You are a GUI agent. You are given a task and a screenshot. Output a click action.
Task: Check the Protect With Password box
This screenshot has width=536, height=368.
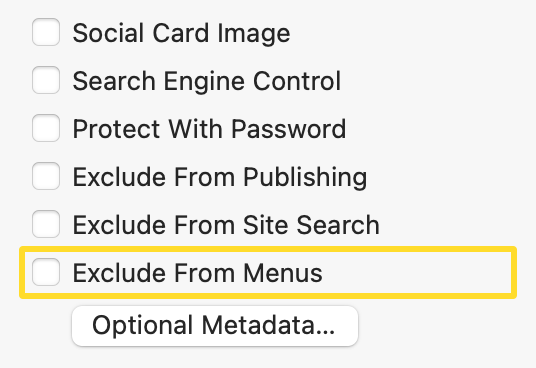(x=46, y=128)
